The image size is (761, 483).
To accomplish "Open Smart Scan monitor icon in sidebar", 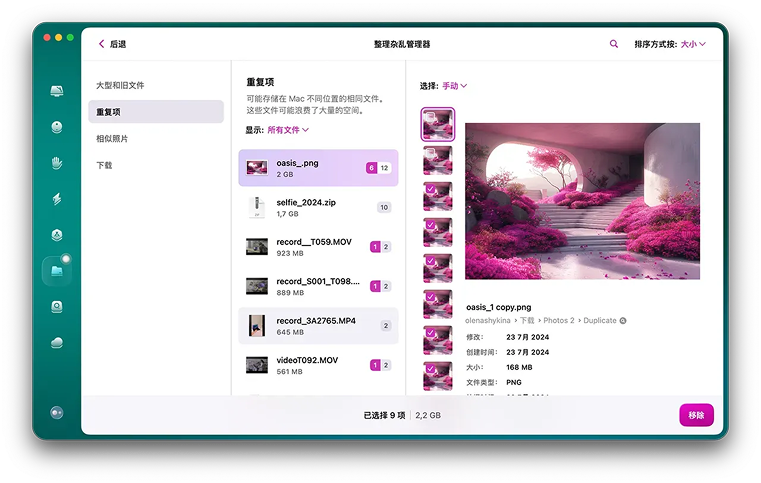I will [x=57, y=91].
